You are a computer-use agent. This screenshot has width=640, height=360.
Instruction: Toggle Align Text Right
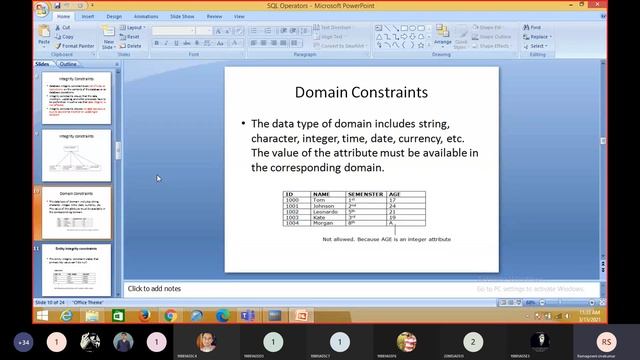273,43
